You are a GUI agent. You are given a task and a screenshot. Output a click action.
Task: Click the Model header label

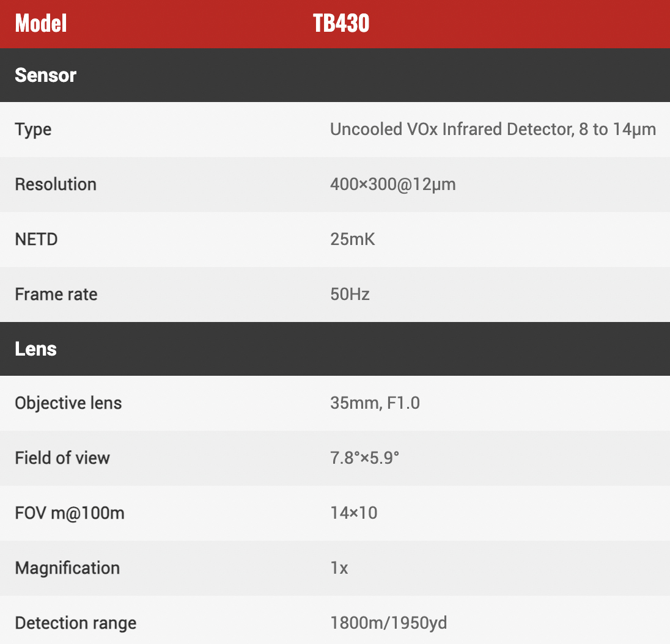pyautogui.click(x=40, y=23)
